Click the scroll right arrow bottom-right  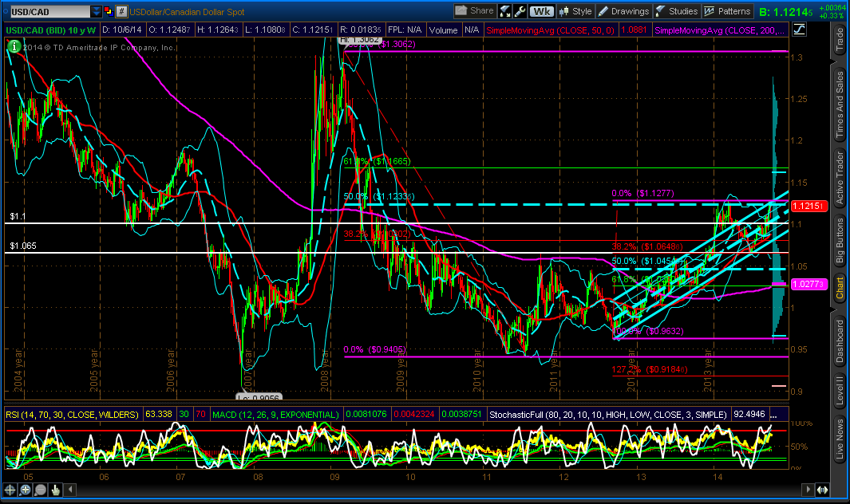808,490
